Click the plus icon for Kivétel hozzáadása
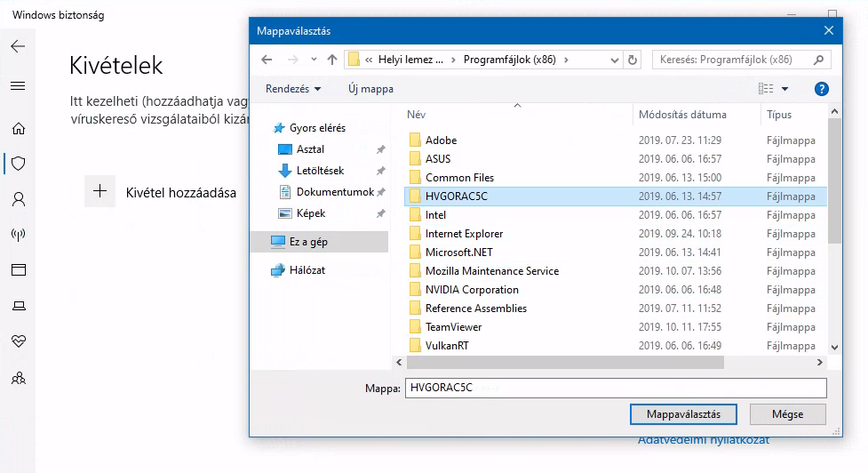The height and width of the screenshot is (473, 868). pyautogui.click(x=100, y=191)
